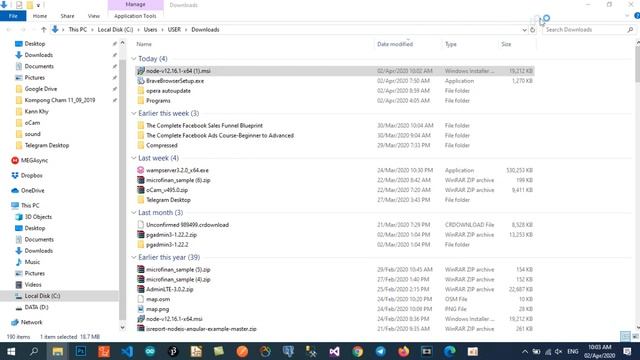Show hidden system tray icons

coord(525,351)
